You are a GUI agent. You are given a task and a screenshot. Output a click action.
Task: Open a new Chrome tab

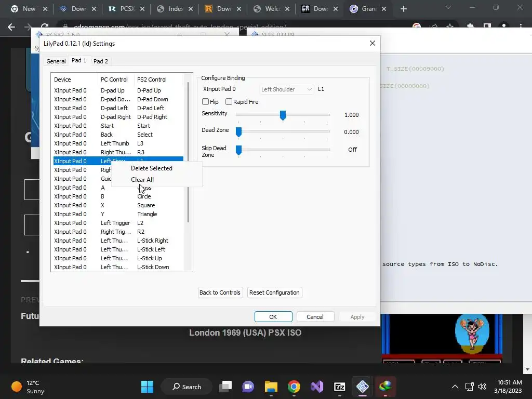coord(403,9)
